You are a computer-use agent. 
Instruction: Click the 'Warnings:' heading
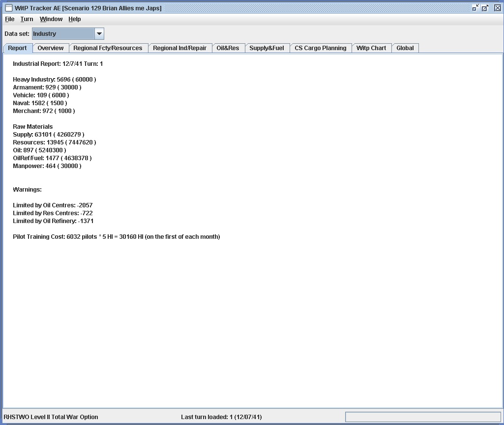coord(28,190)
